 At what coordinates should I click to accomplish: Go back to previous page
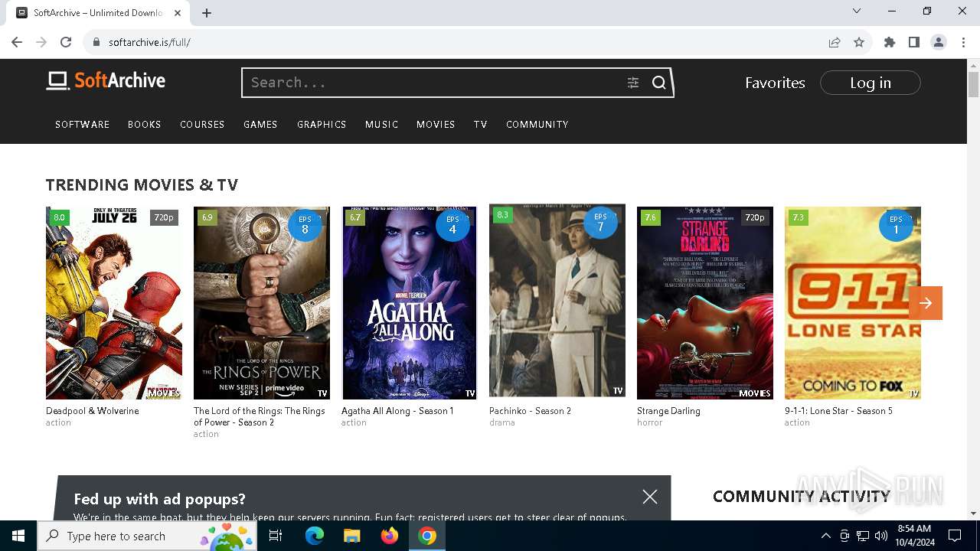[x=17, y=42]
